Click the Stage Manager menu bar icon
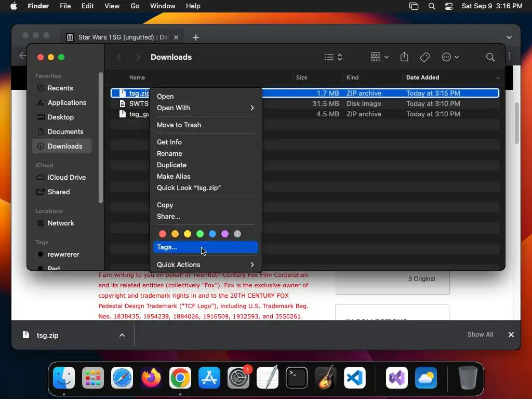Screen dimensions: 532x399 click(x=414, y=6)
